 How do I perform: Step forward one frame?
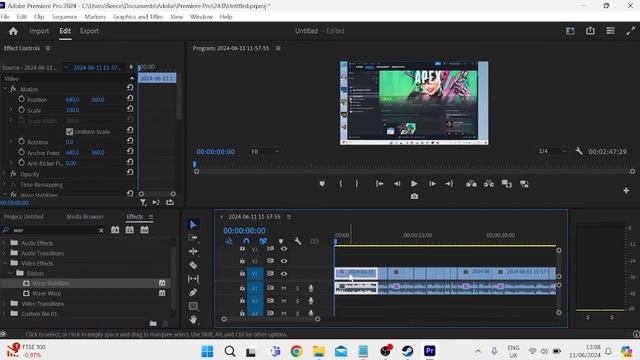(432, 184)
